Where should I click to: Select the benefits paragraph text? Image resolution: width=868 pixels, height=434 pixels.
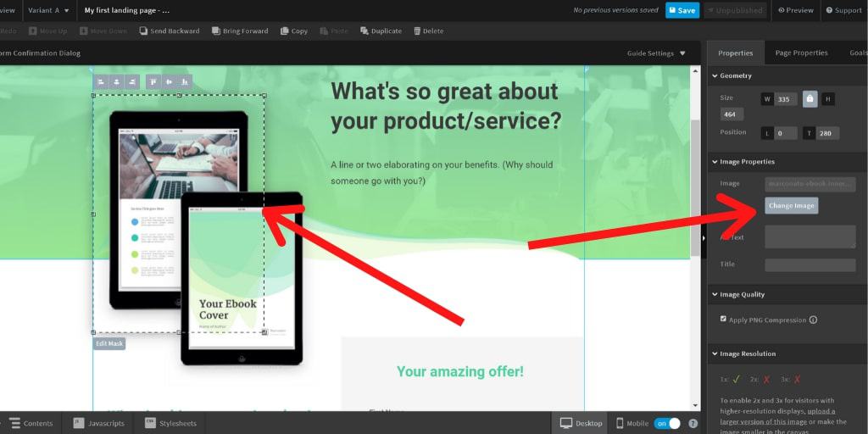[442, 173]
